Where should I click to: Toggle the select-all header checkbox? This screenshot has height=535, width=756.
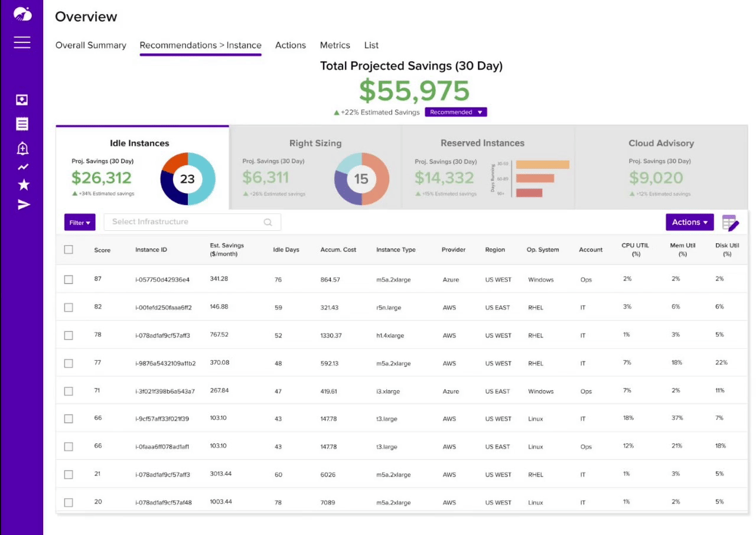[x=69, y=250]
